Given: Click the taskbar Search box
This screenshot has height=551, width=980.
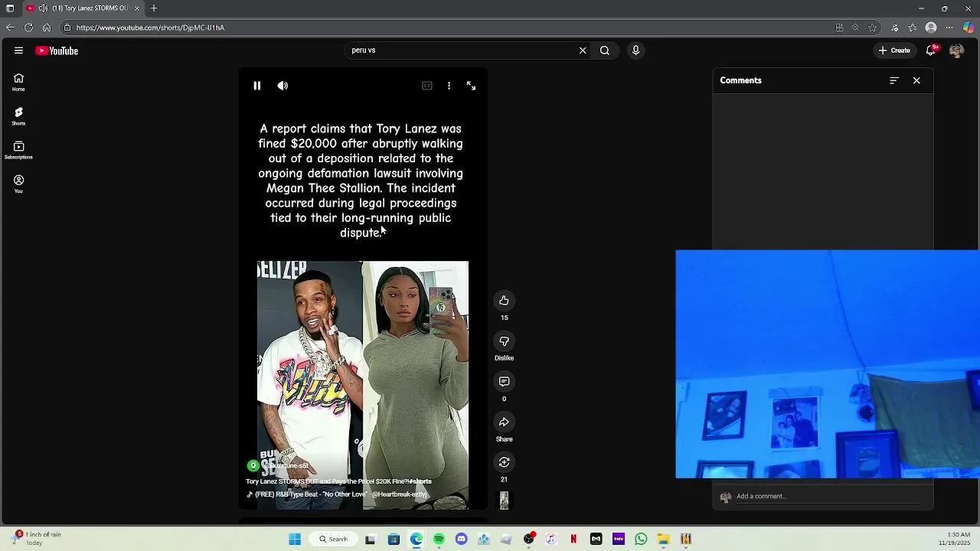Looking at the screenshot, I should tap(334, 540).
